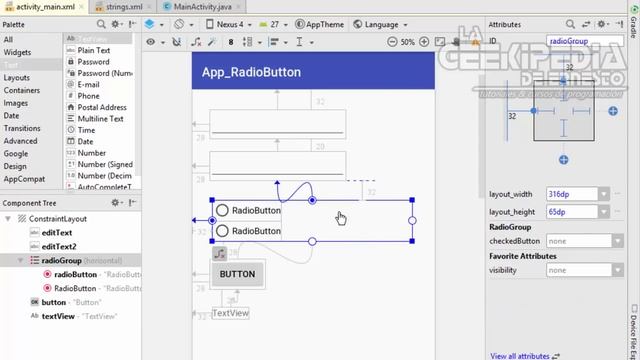
Task: Add bottom constraint plus icon
Action: [x=563, y=160]
